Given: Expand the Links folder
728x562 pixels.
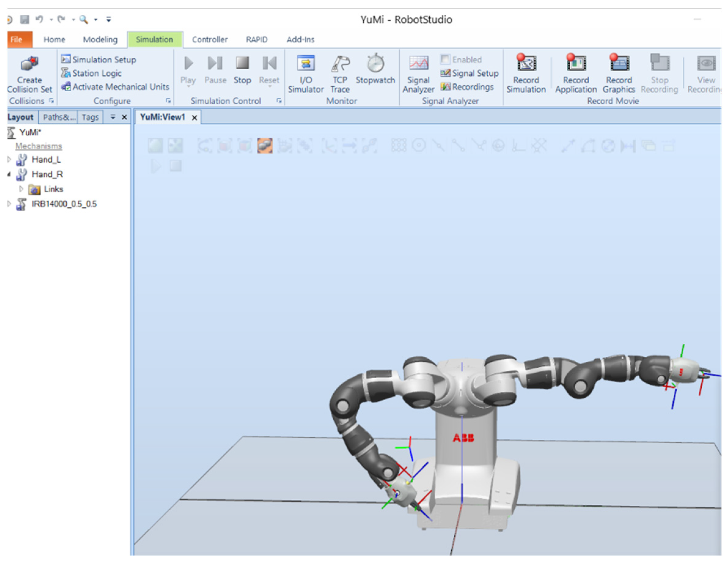Looking at the screenshot, I should tap(21, 189).
